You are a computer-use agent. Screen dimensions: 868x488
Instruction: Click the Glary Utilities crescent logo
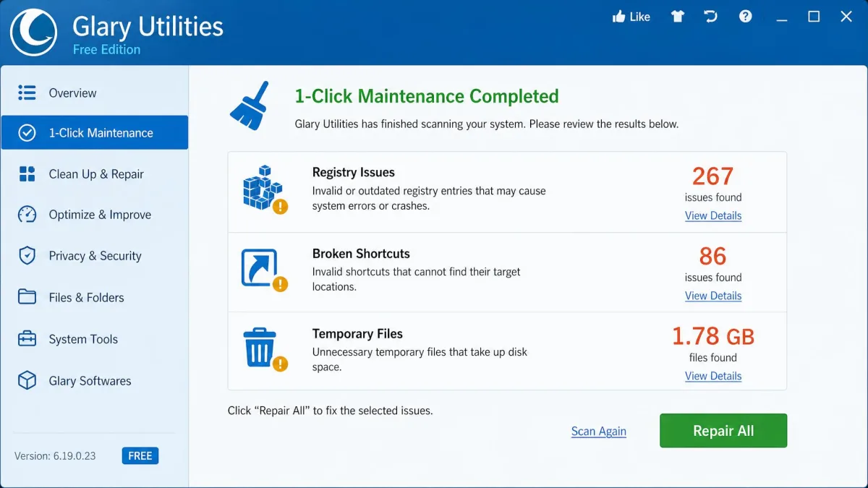pyautogui.click(x=33, y=33)
